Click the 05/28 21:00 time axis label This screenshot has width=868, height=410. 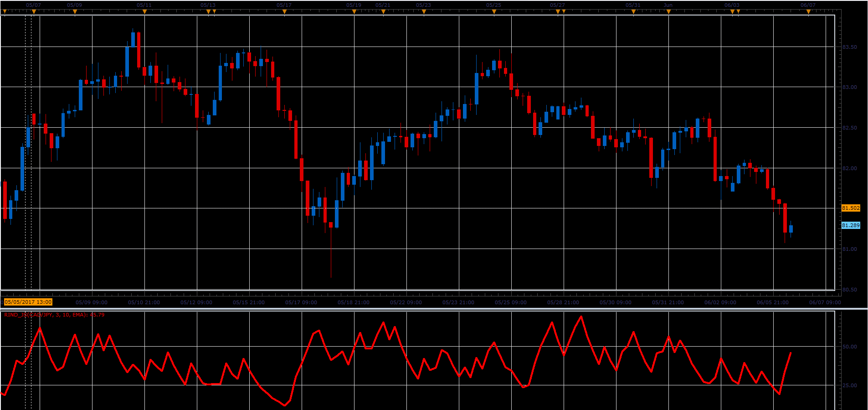pos(563,302)
